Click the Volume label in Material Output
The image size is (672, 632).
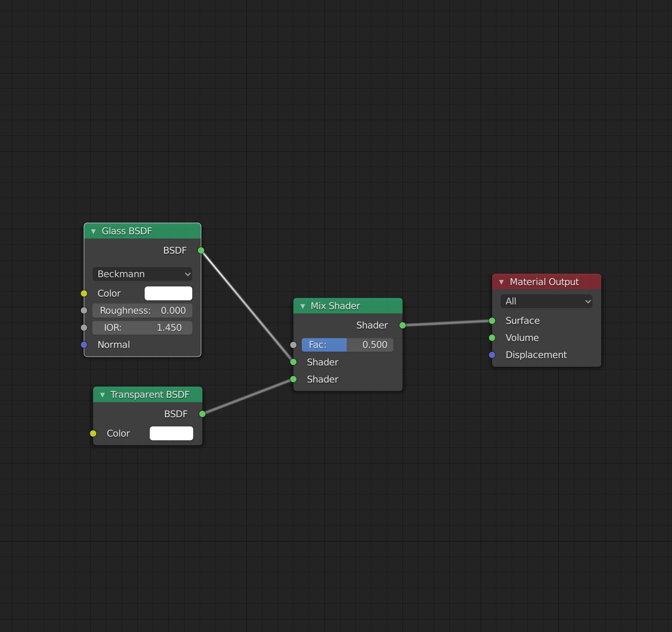click(522, 338)
